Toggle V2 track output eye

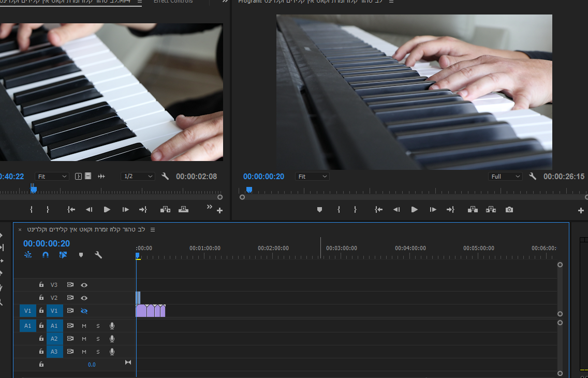[84, 298]
